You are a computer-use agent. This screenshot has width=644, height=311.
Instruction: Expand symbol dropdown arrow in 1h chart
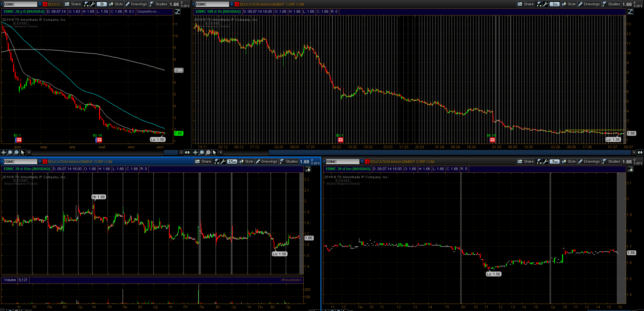(232, 4)
